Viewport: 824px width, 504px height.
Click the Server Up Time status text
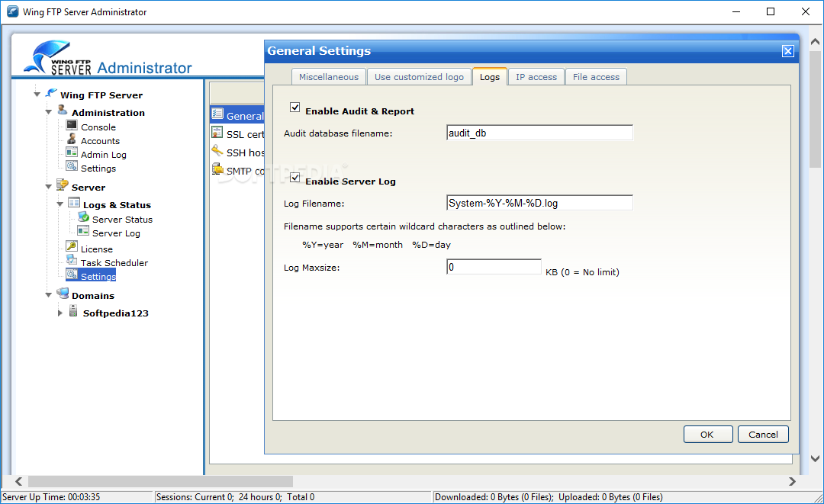pyautogui.click(x=51, y=496)
